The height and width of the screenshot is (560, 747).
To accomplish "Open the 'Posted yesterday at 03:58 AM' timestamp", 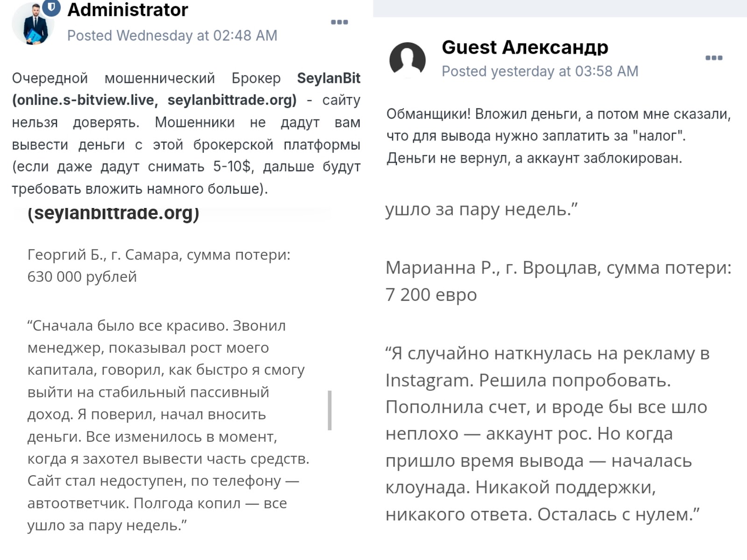I will [540, 71].
